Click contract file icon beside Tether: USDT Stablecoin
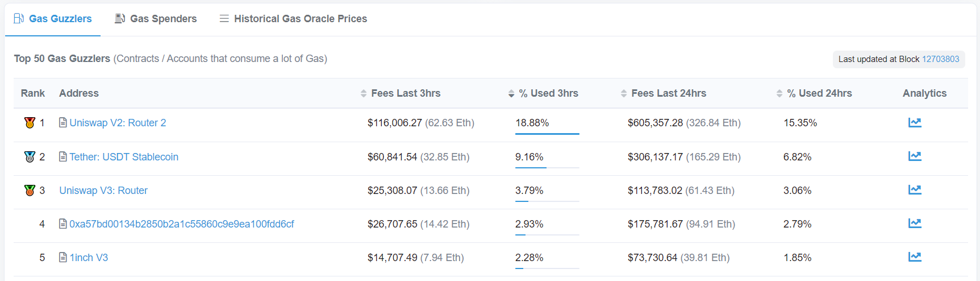 (63, 156)
